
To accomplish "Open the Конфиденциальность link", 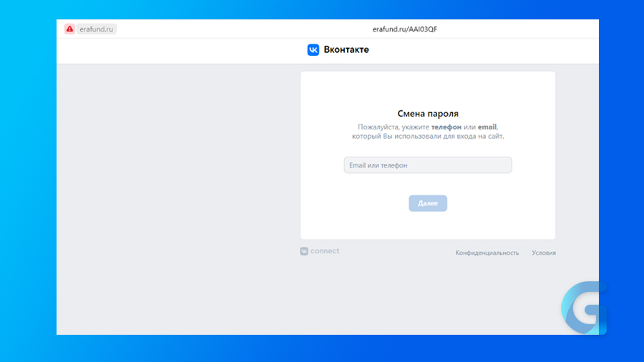I will [x=487, y=253].
